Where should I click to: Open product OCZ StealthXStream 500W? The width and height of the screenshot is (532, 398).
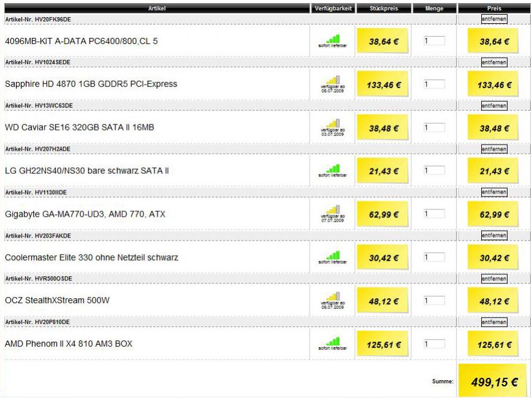click(x=58, y=300)
